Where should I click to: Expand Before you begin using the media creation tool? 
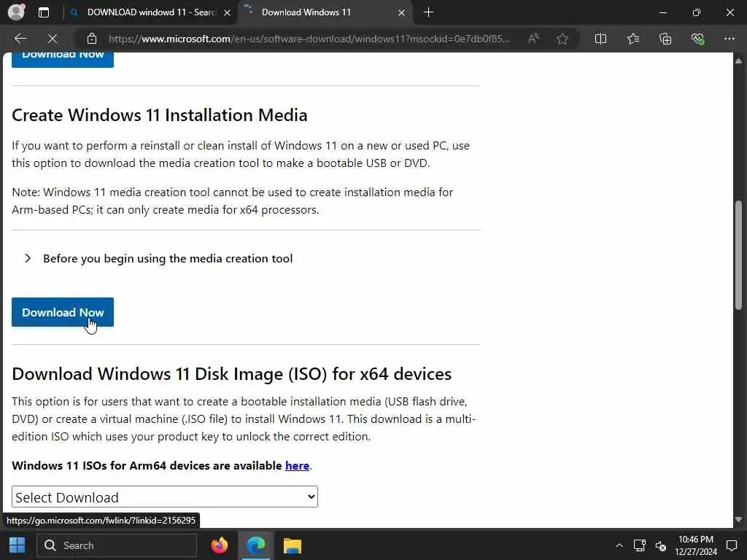pos(158,259)
